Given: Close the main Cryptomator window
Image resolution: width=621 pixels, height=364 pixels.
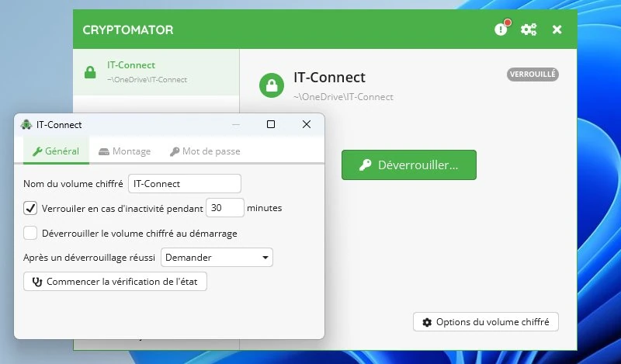Looking at the screenshot, I should (x=557, y=29).
